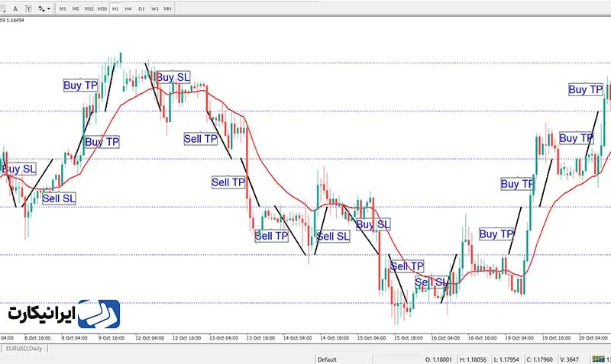Toggle the H1 timeframe button
This screenshot has height=364, width=611.
coord(115,9)
